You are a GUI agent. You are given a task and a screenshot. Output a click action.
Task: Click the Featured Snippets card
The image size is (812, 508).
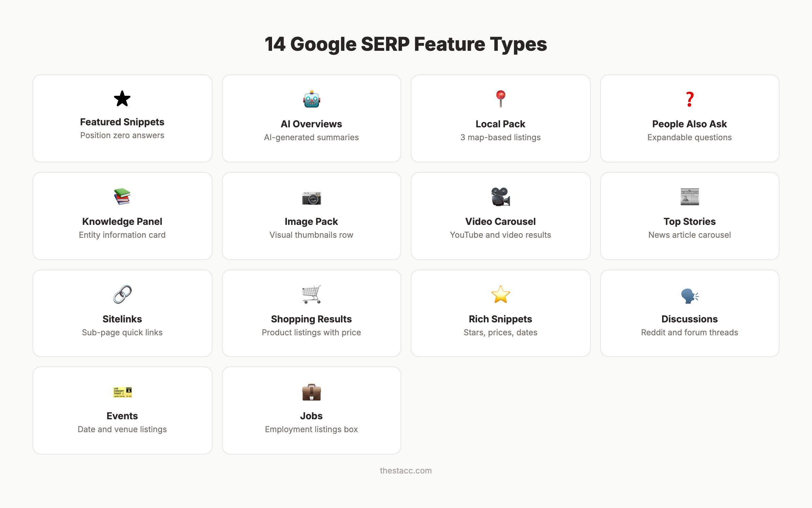point(122,119)
